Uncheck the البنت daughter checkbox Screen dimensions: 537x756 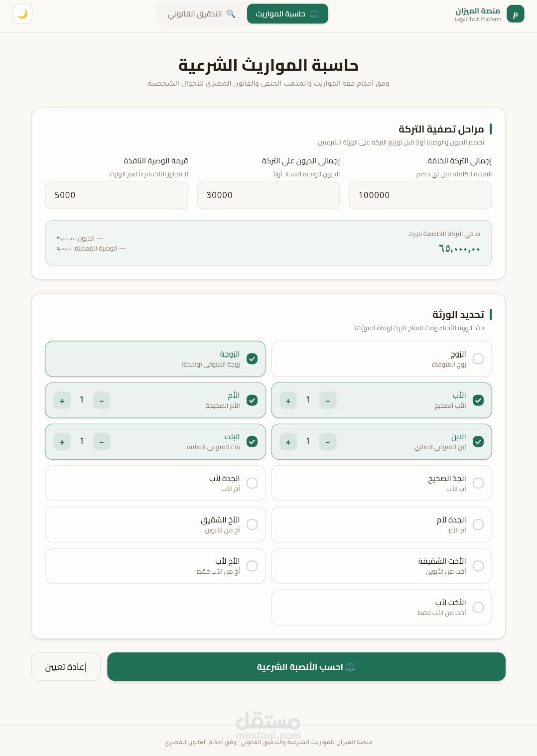pyautogui.click(x=252, y=441)
